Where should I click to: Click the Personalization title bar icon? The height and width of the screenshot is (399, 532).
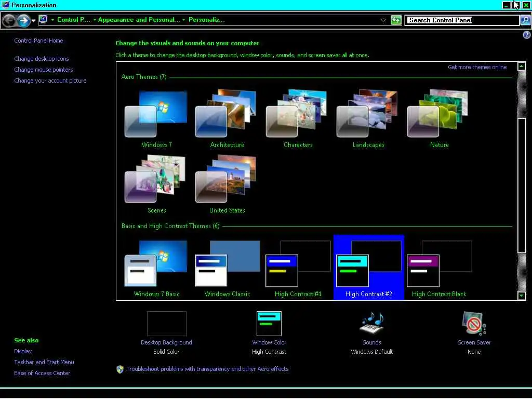pyautogui.click(x=6, y=5)
